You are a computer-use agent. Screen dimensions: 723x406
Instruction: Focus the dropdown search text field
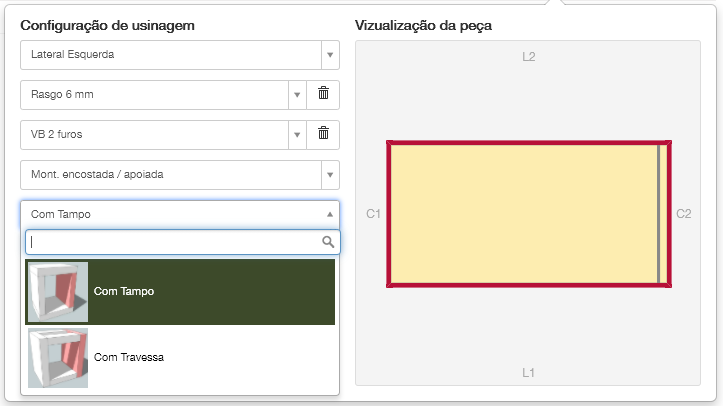point(172,242)
